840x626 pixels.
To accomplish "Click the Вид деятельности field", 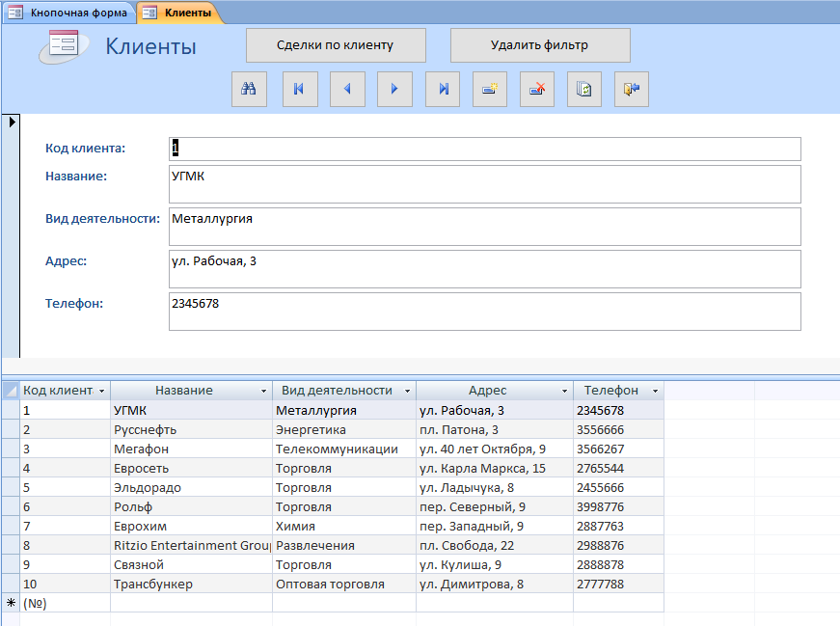I will tap(485, 226).
